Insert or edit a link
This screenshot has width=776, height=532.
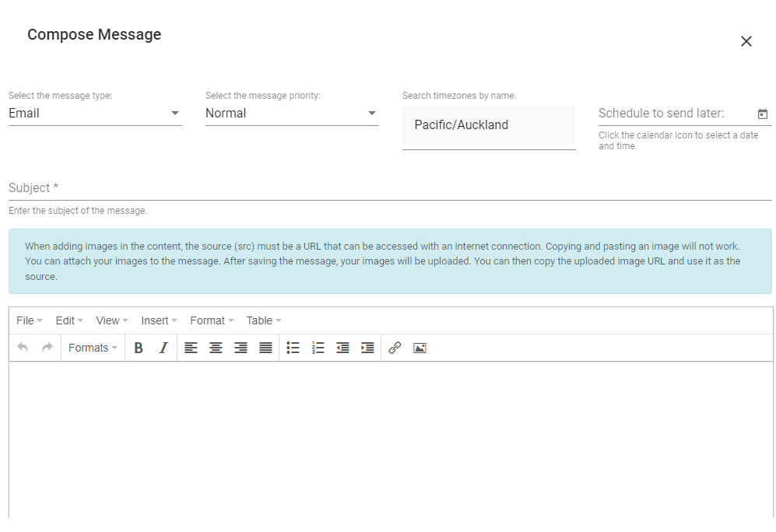[395, 348]
